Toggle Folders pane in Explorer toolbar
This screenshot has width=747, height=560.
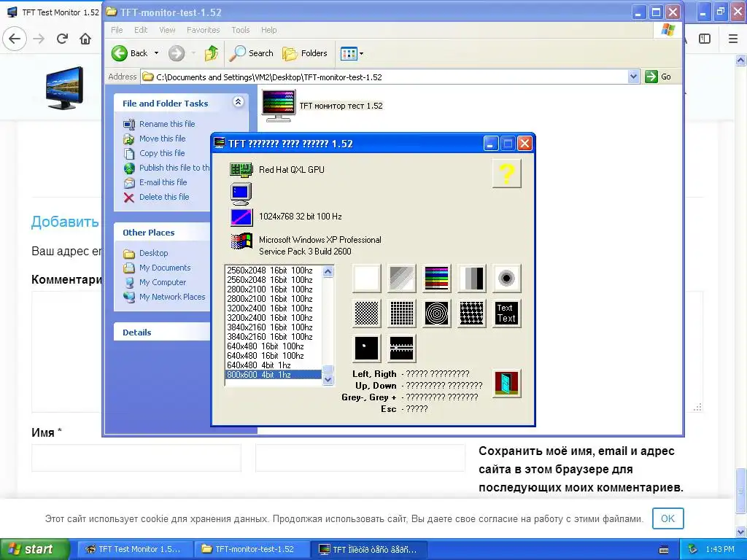[x=305, y=53]
